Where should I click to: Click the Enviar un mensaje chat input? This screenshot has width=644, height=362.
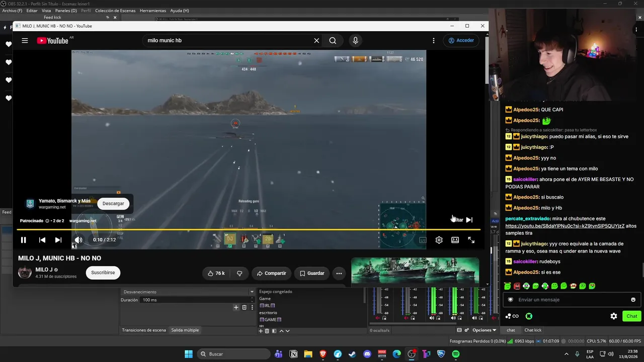click(x=572, y=300)
